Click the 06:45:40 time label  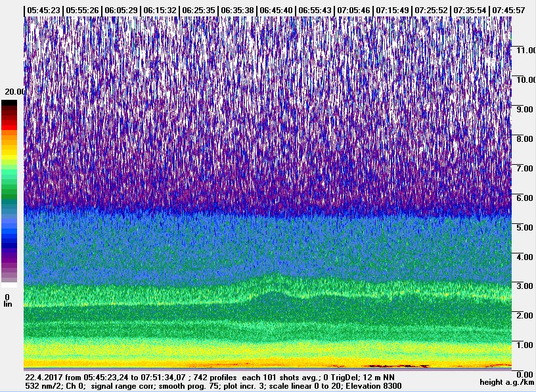276,11
